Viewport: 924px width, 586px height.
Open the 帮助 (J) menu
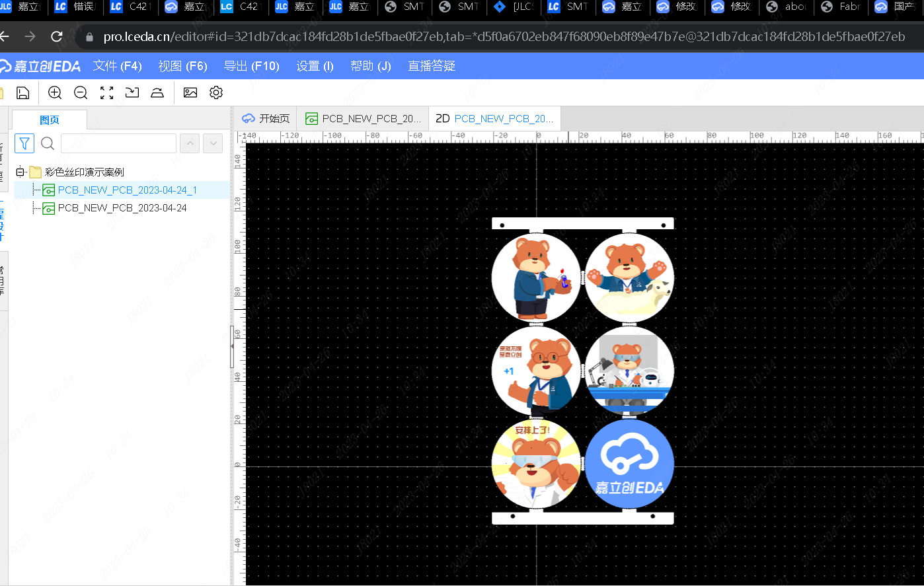click(x=371, y=66)
